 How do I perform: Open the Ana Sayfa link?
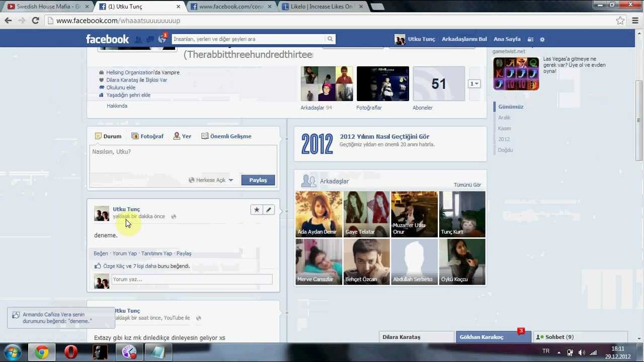(x=507, y=39)
